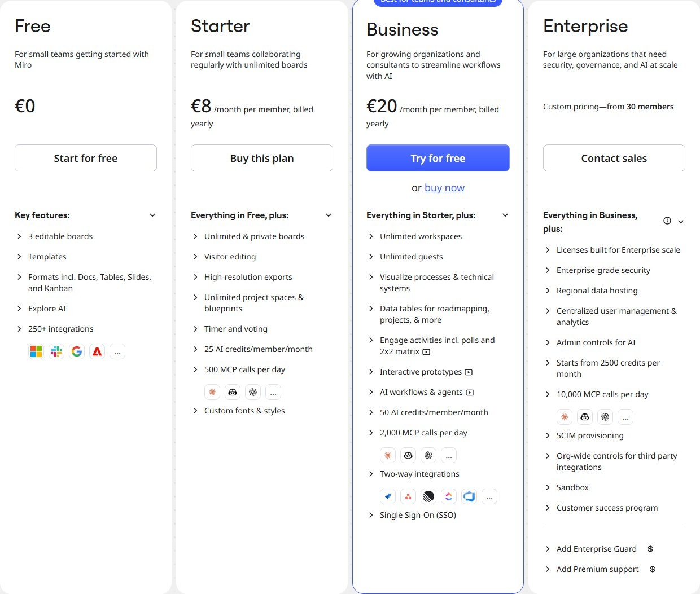The image size is (700, 594).
Task: Click the Adobe integration icon
Action: (x=97, y=352)
